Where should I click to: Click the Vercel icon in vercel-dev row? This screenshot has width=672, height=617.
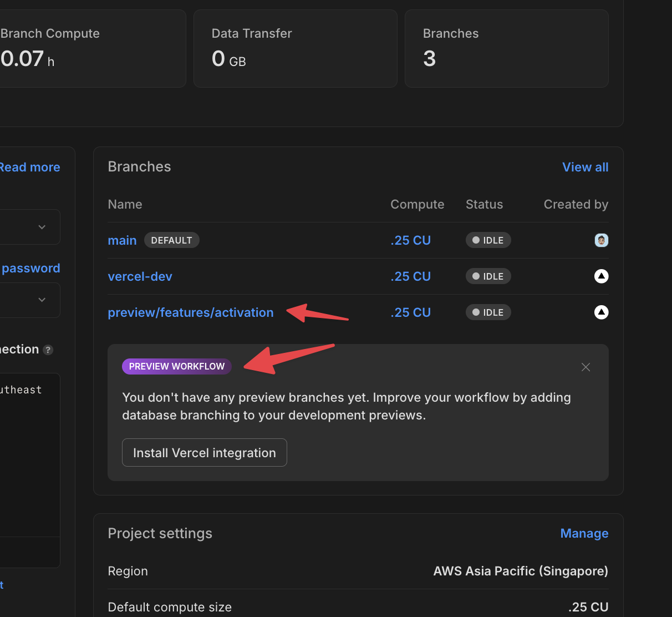[602, 276]
